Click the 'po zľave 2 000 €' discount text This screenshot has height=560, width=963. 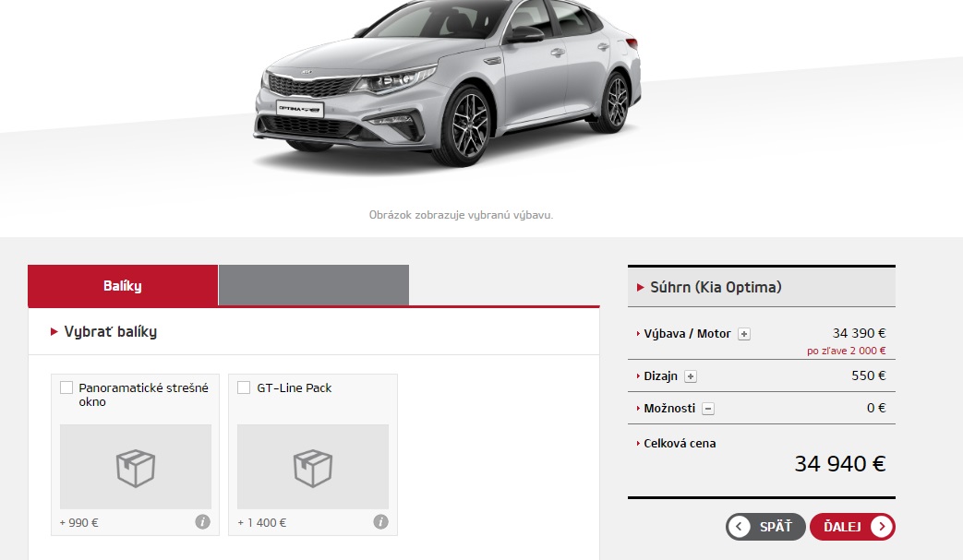(847, 351)
